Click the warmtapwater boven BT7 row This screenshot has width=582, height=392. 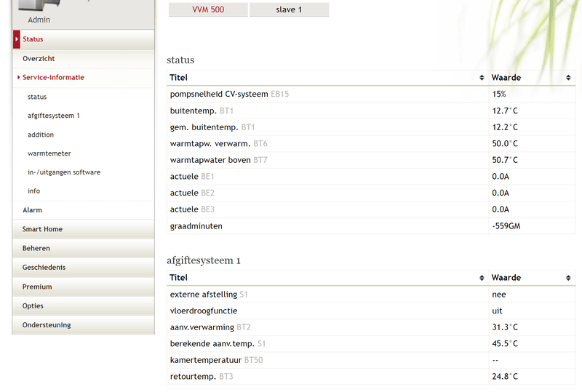371,160
